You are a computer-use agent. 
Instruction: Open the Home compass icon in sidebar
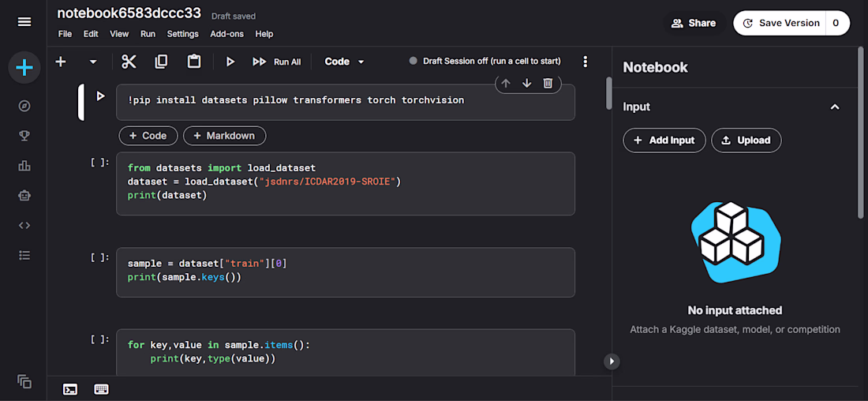coord(24,106)
